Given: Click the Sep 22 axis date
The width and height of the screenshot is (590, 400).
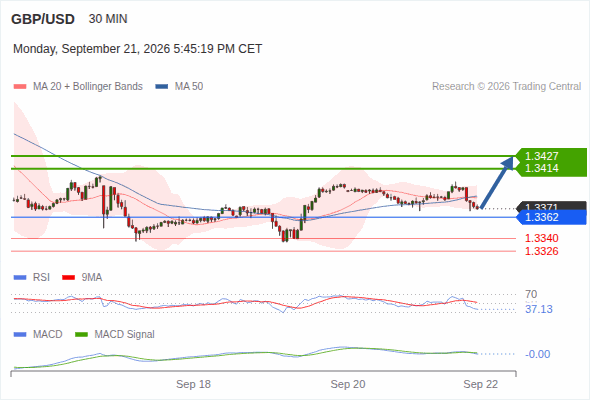Looking at the screenshot, I should [481, 384].
